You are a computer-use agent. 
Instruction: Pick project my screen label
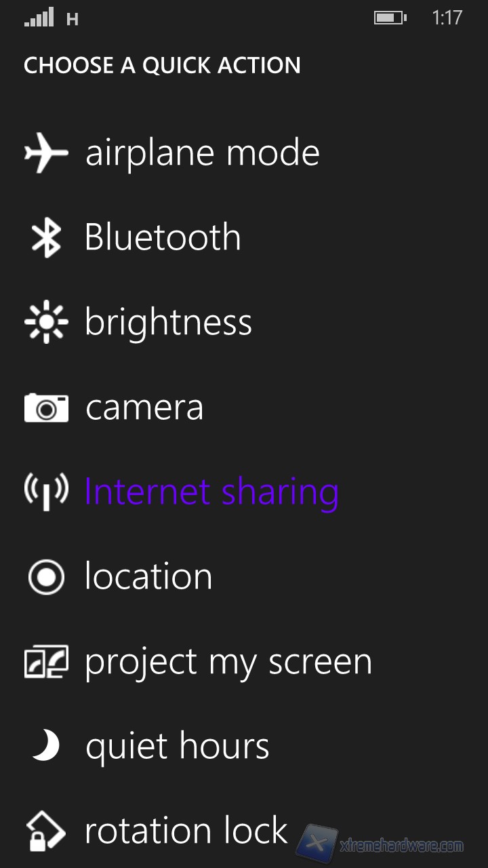click(x=228, y=662)
